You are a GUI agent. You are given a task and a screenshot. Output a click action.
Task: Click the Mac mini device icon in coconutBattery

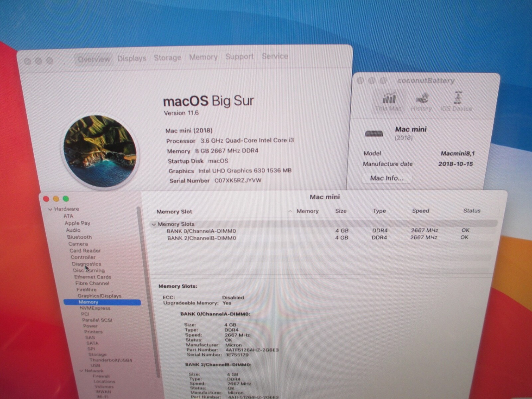point(374,134)
